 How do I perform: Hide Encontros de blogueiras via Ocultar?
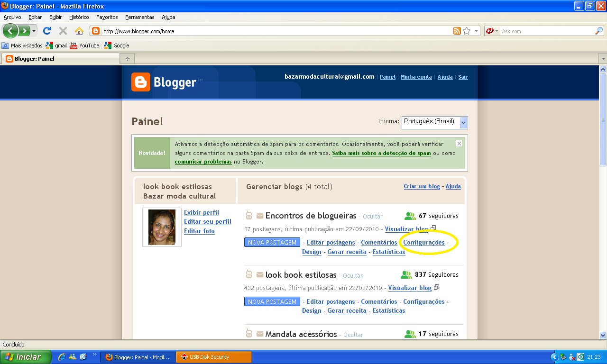[373, 216]
